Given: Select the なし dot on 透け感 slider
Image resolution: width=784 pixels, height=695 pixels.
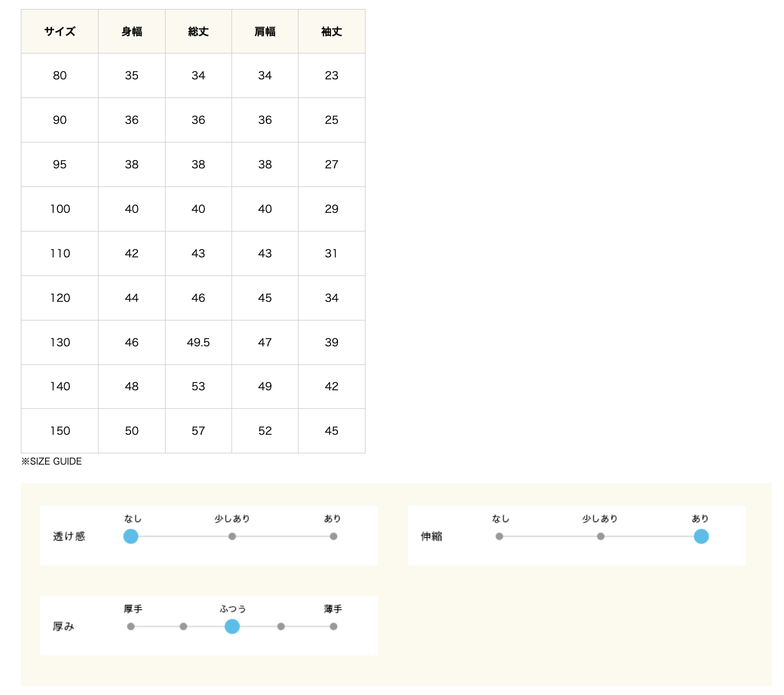Looking at the screenshot, I should [x=131, y=536].
